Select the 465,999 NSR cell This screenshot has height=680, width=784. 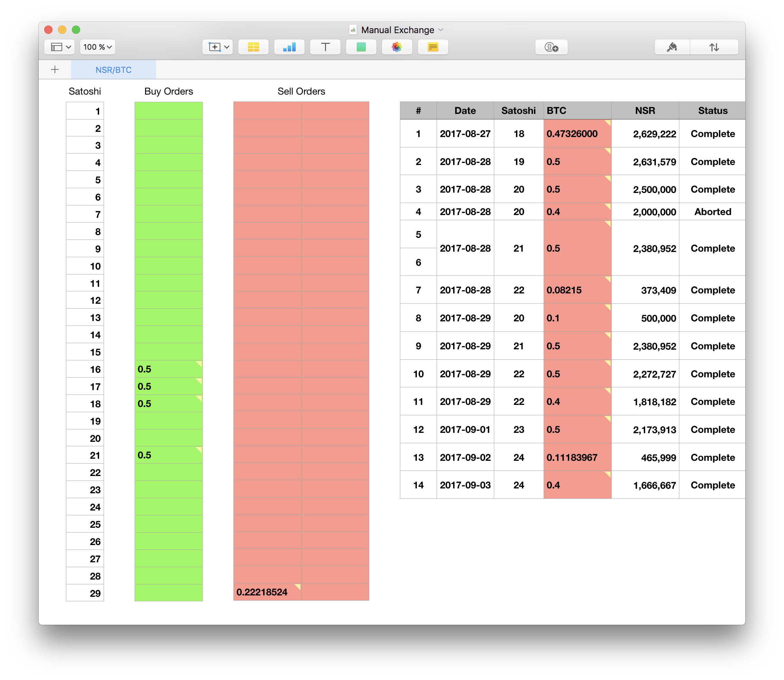point(645,458)
